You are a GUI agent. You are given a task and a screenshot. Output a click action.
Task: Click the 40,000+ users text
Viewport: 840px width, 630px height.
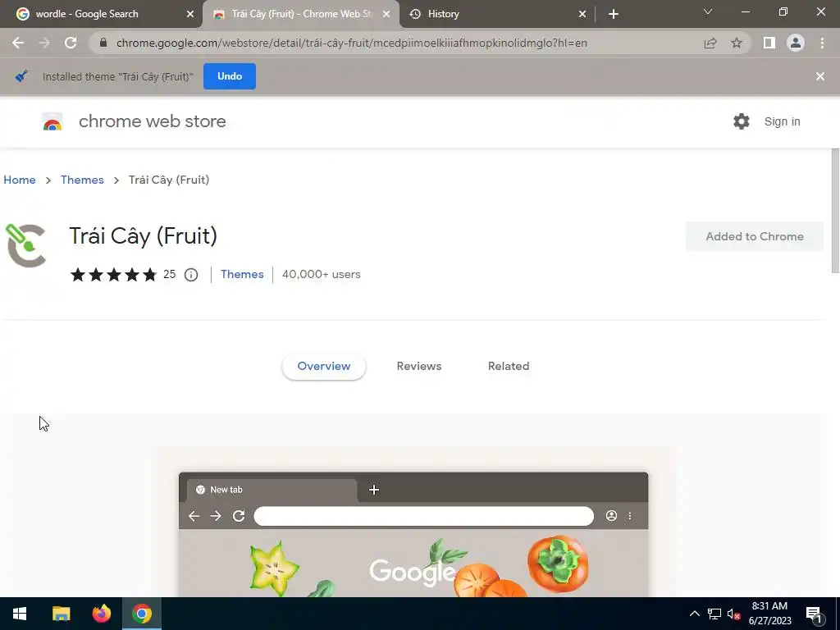pos(322,274)
